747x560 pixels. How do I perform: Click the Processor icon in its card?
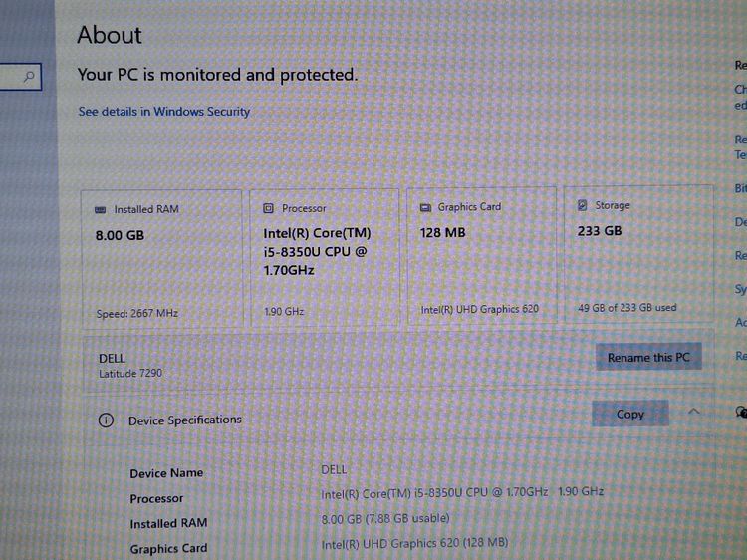(x=268, y=209)
